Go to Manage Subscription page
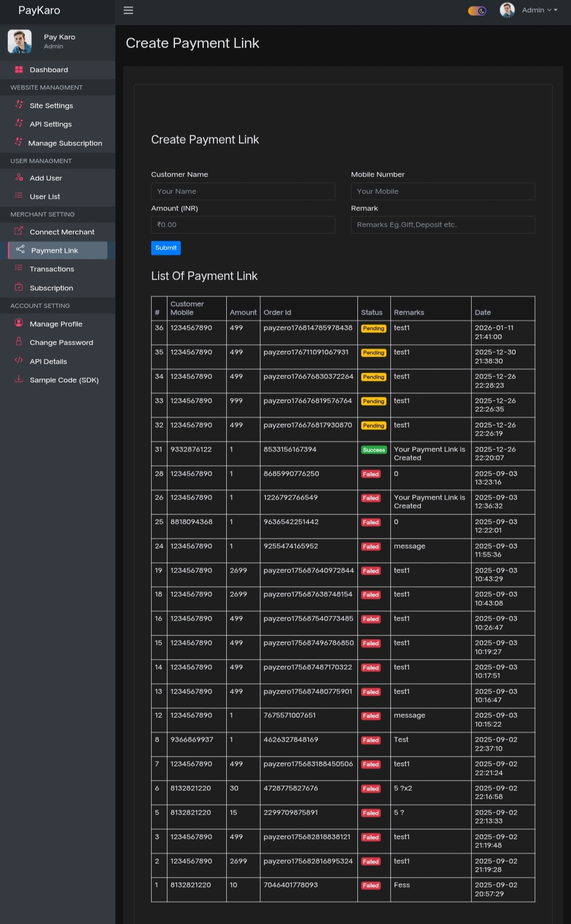Image resolution: width=571 pixels, height=924 pixels. (65, 143)
